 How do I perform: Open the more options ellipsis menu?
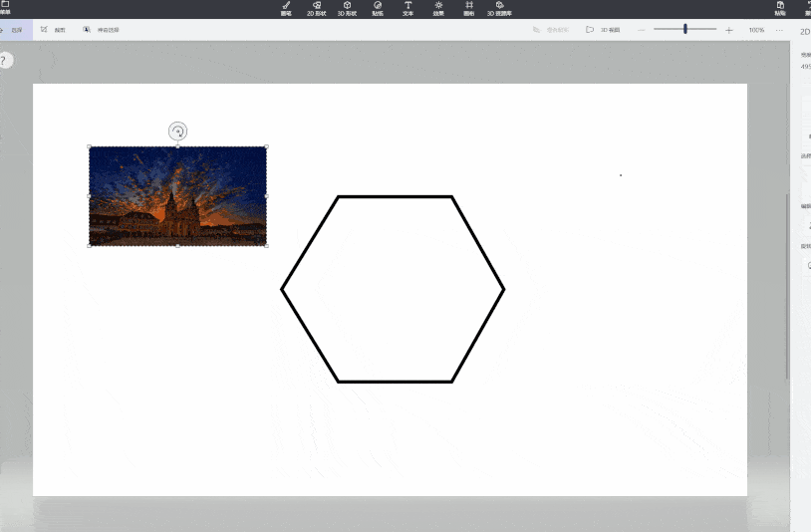coord(779,30)
